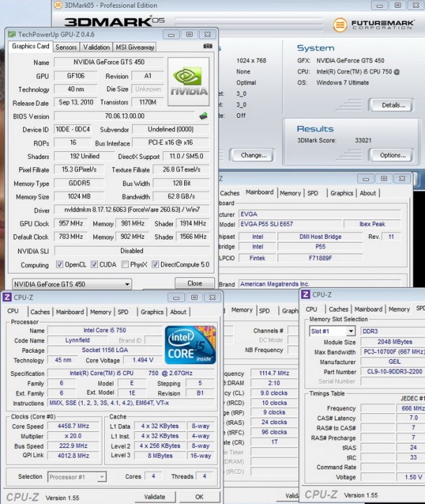Screen dimensions: 425x504
Task: Click the 3DMark Score value 33021
Action: (363, 140)
